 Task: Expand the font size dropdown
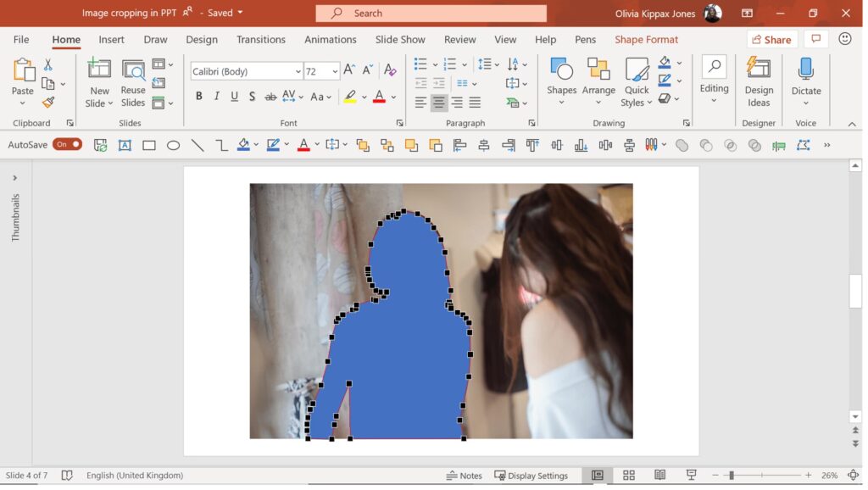click(x=335, y=72)
